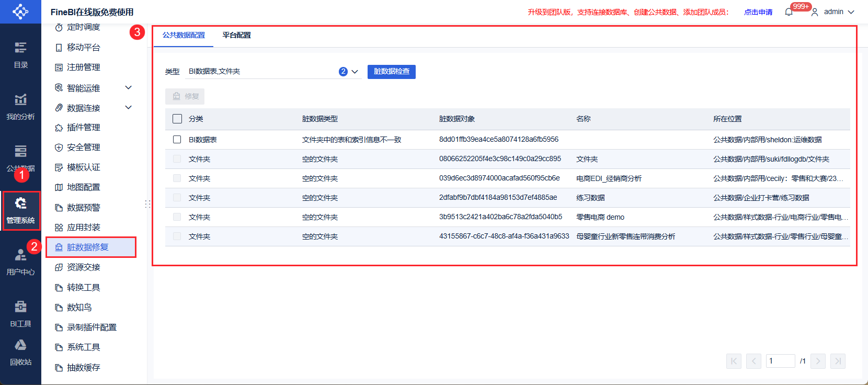Click the 脏数据检查 button
Viewport: 868px width, 385px height.
(392, 72)
